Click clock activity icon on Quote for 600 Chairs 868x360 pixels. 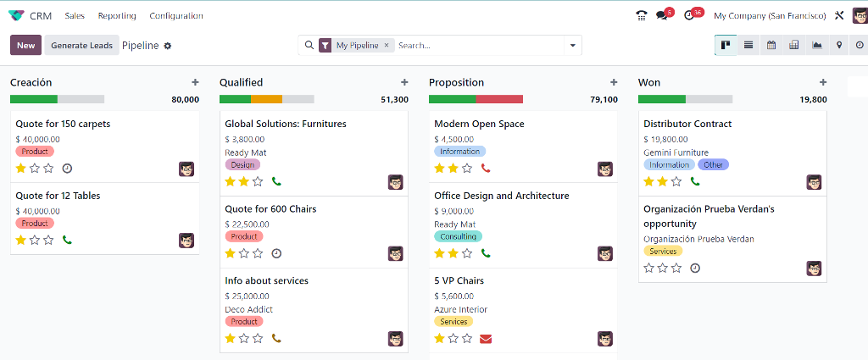[x=277, y=253]
